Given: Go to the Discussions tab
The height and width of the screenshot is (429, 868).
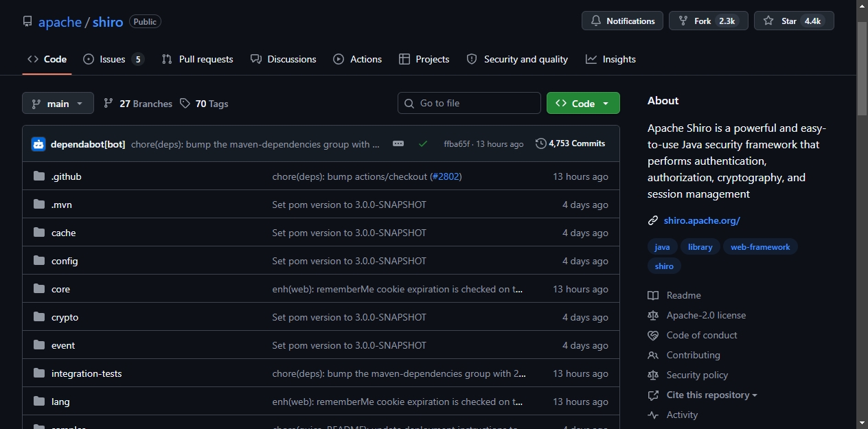Looking at the screenshot, I should 284,59.
